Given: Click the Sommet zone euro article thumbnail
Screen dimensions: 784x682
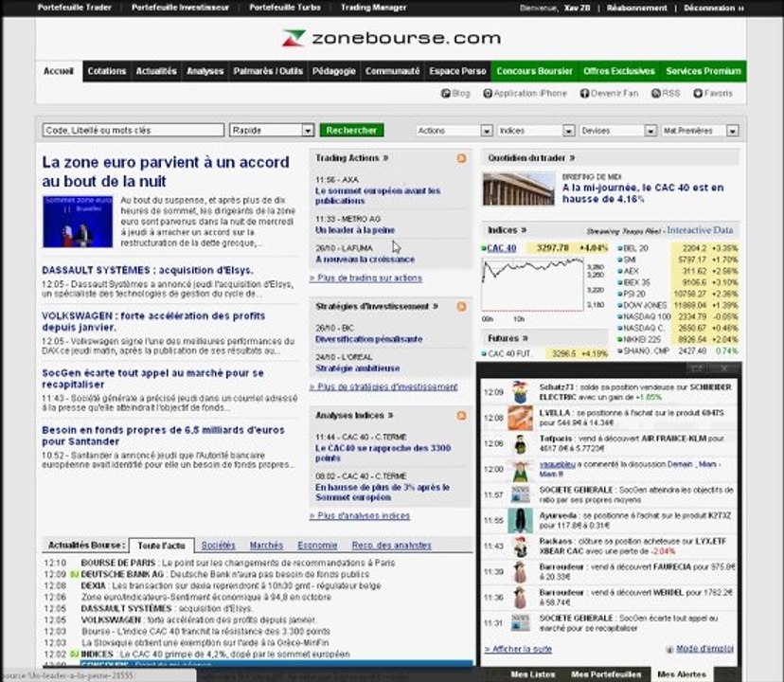Looking at the screenshot, I should [78, 222].
